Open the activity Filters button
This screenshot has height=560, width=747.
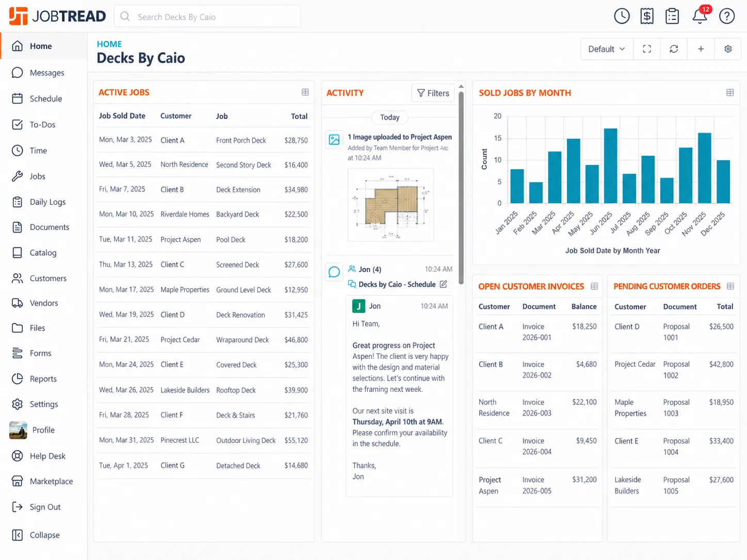coord(433,93)
